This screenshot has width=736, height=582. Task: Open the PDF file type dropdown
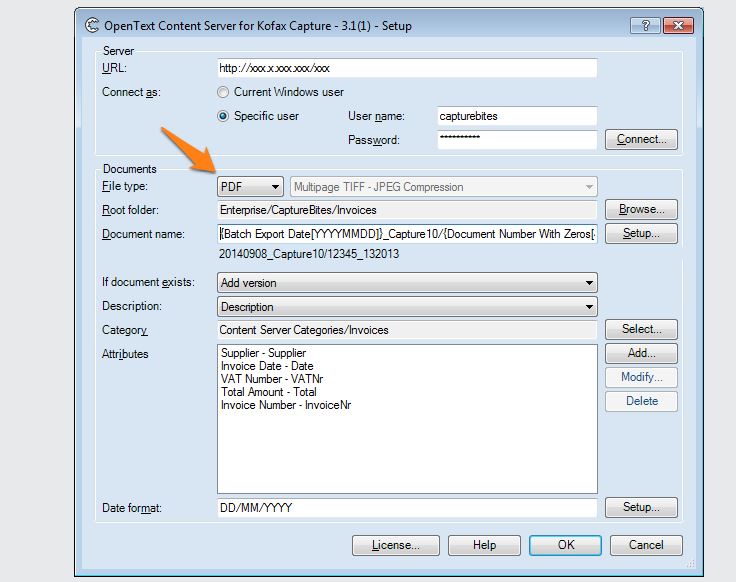point(250,187)
